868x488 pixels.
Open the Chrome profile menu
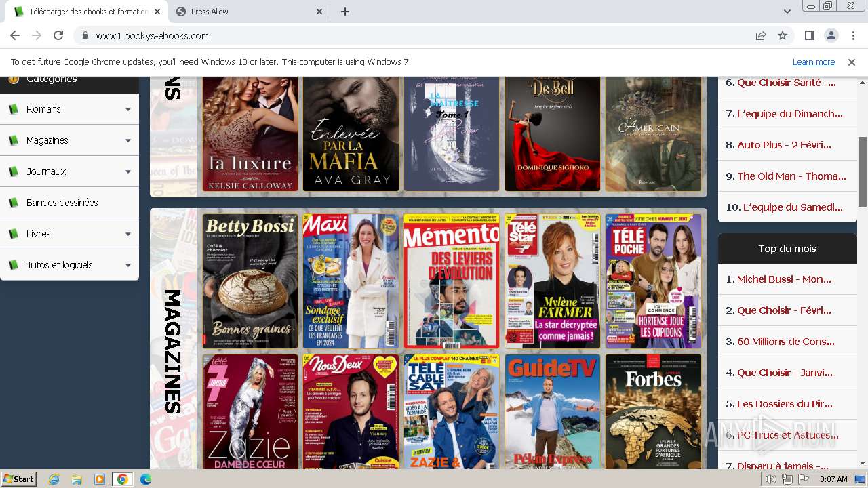831,35
